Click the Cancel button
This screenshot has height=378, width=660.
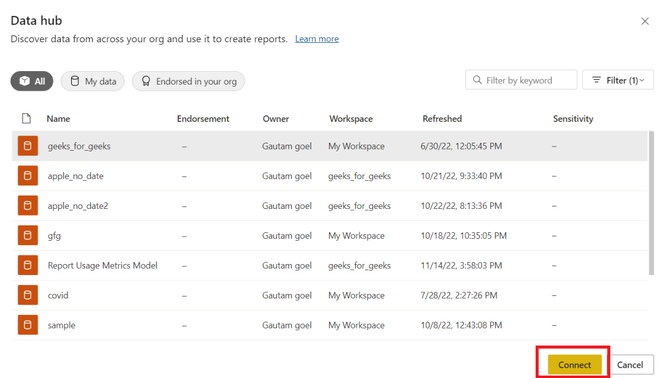coord(630,365)
